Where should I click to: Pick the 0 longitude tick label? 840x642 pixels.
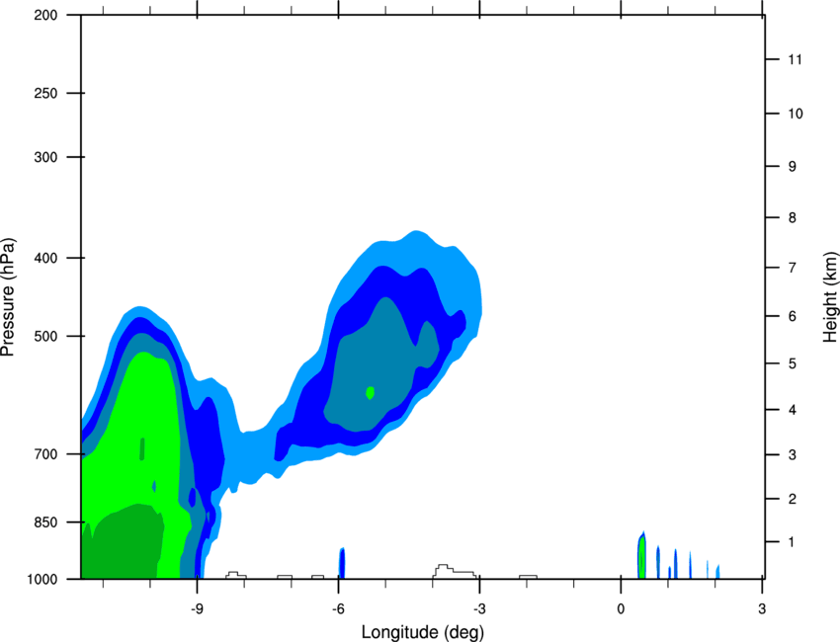[x=621, y=608]
